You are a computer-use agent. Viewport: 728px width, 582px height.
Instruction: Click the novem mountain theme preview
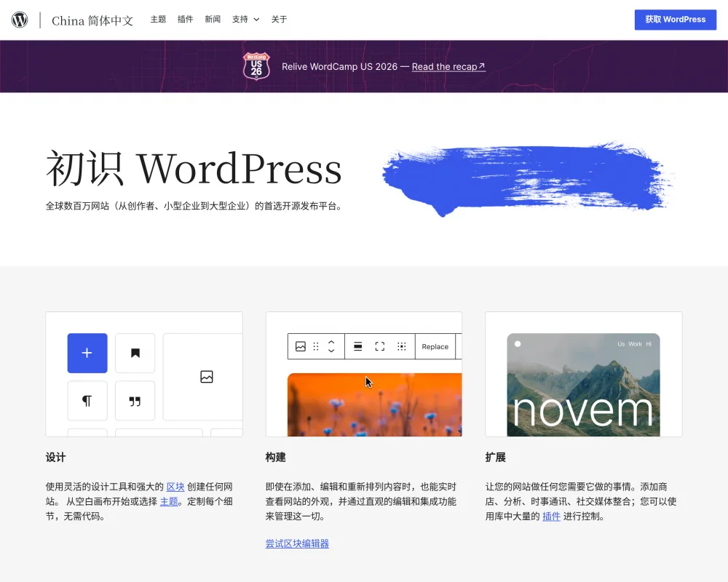point(583,385)
